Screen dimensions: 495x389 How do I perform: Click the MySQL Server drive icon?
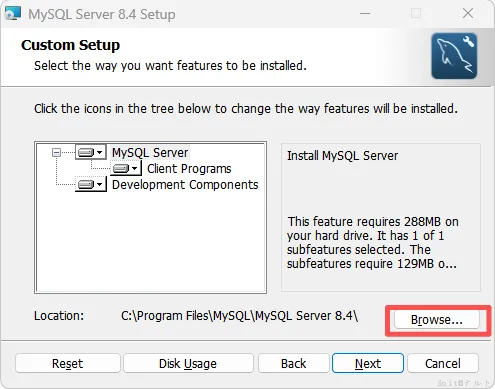tap(86, 153)
